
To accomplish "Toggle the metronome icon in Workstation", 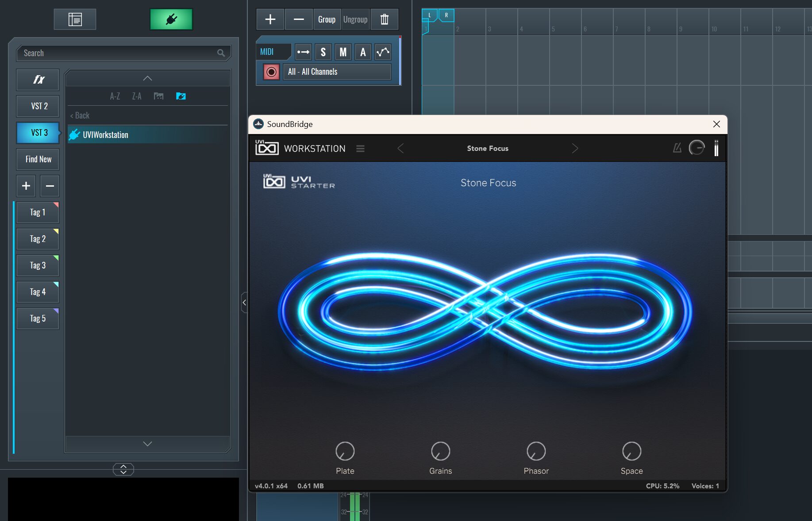I will point(677,148).
